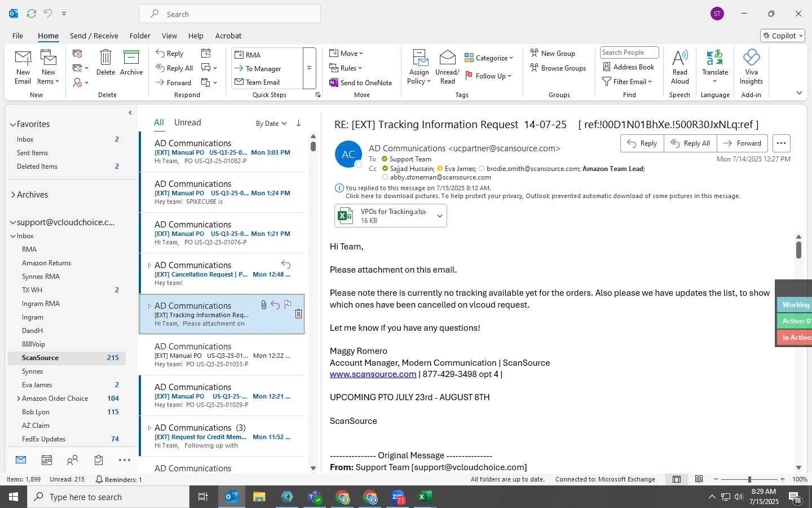Open the Acrobat ribbon tab

click(228, 36)
